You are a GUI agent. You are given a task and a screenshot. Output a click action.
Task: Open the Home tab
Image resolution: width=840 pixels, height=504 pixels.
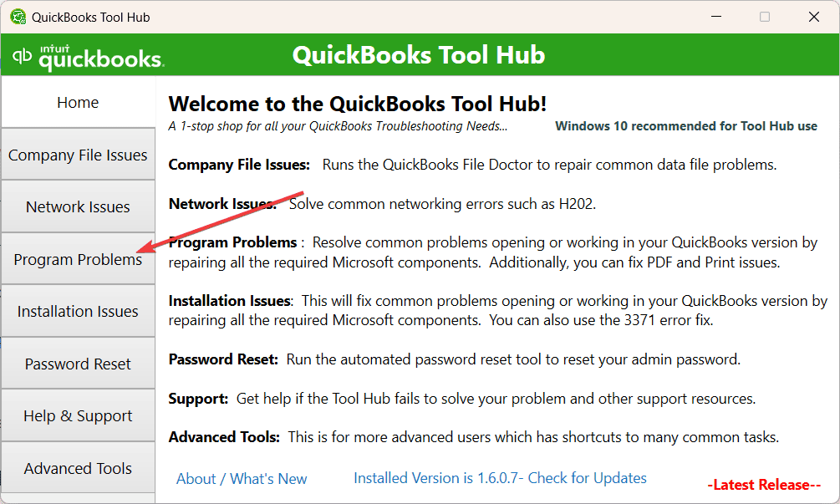[79, 102]
